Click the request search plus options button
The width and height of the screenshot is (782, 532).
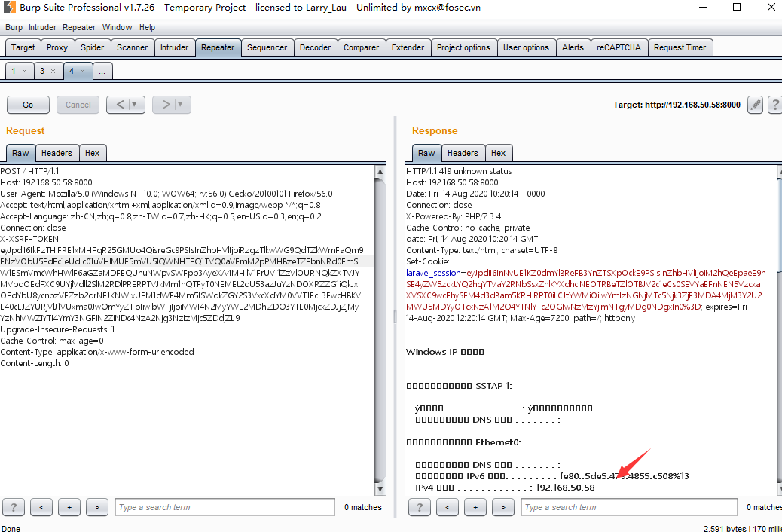pyautogui.click(x=69, y=507)
